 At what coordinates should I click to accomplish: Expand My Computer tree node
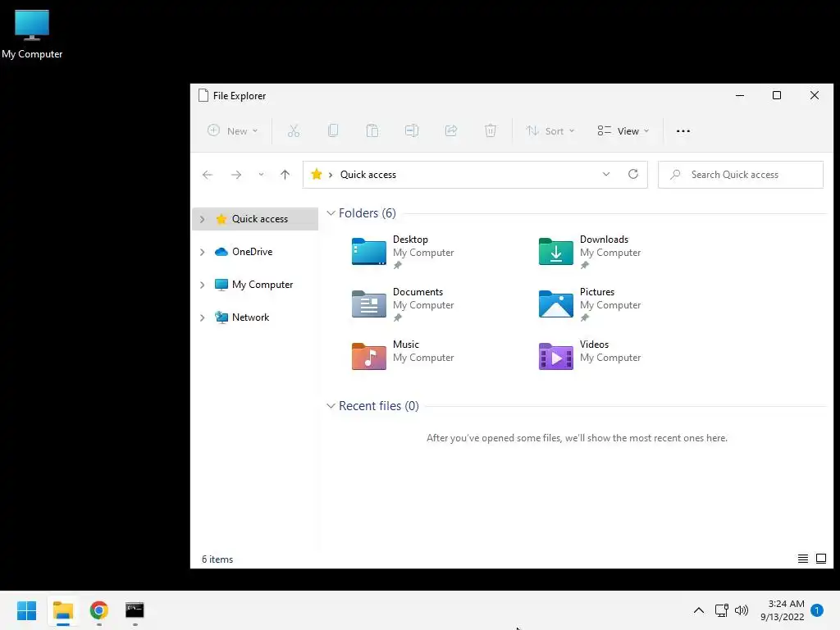[202, 285]
